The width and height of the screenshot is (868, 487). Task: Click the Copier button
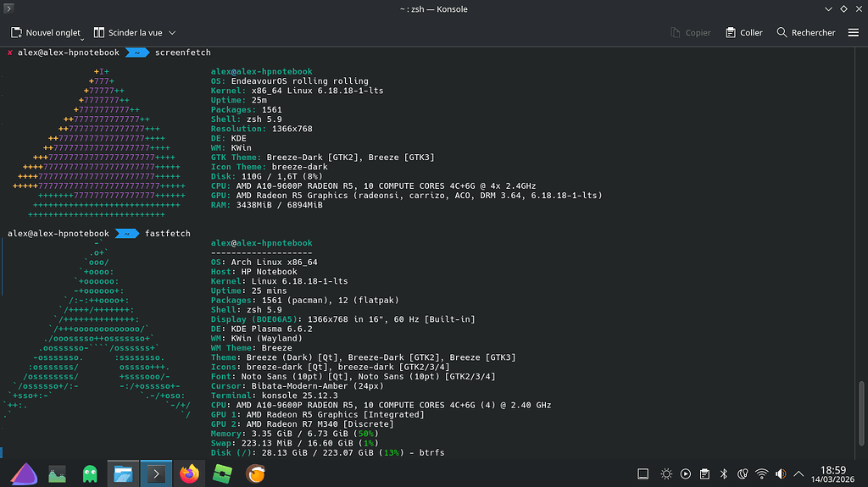coord(690,33)
